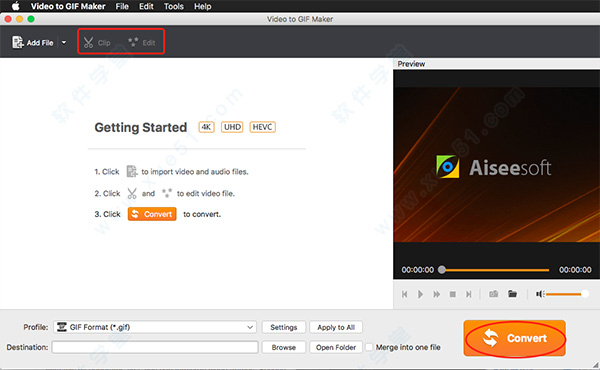Play the preview video
The image size is (600, 370).
coord(420,294)
